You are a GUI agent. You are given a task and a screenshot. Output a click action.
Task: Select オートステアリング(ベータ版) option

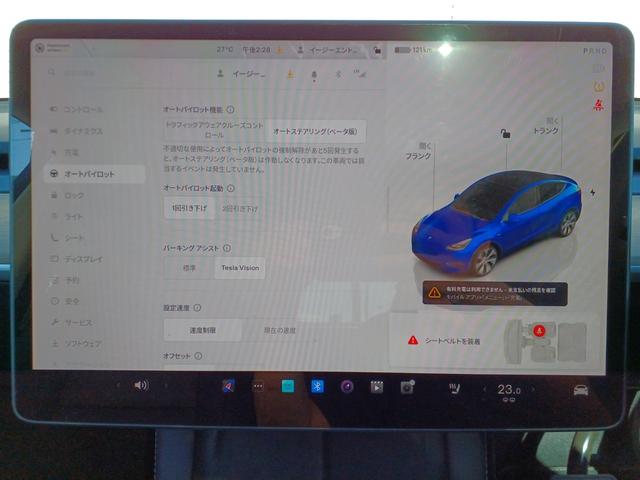coord(315,131)
